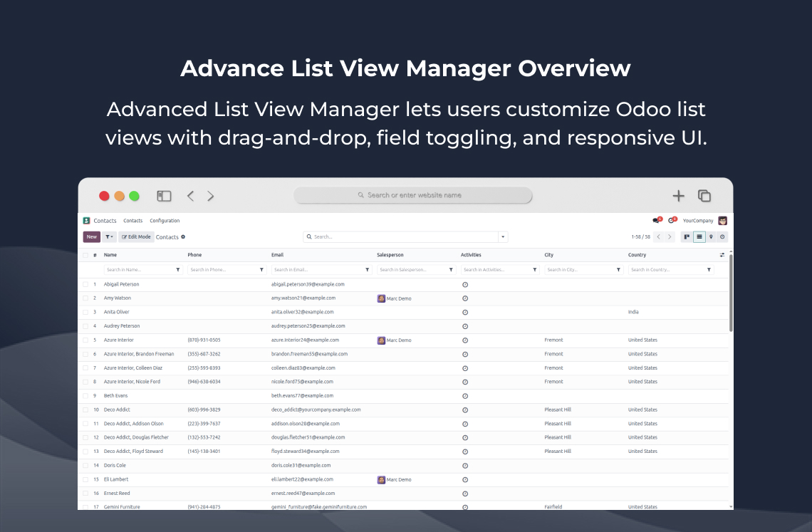Toggle the select-all header checkbox
The height and width of the screenshot is (532, 812).
[x=85, y=255]
